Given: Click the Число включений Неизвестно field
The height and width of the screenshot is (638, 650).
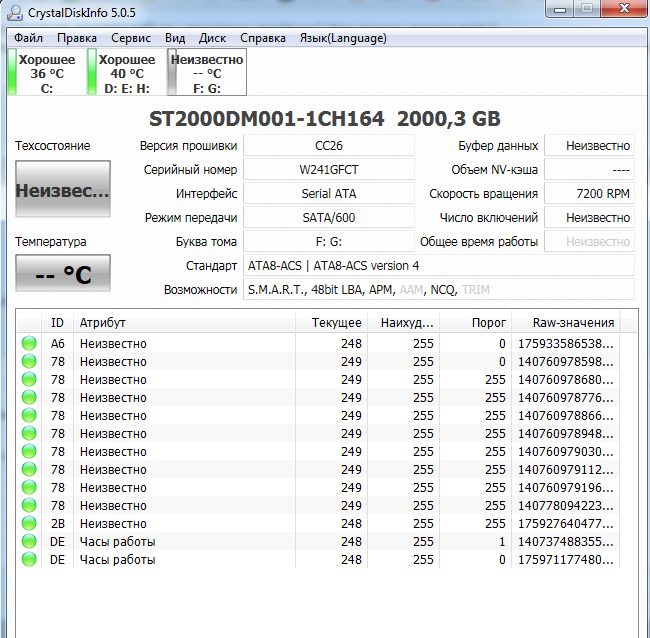Looking at the screenshot, I should (589, 218).
